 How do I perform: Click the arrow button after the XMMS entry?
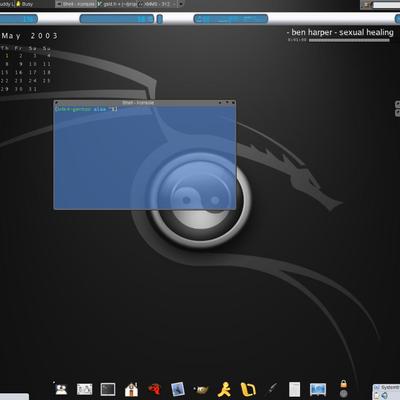pos(181,4)
